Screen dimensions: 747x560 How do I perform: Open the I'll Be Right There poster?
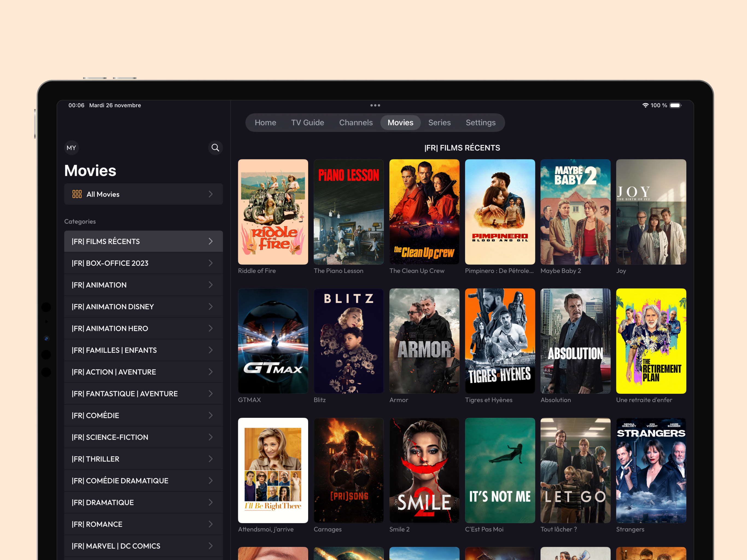point(273,471)
